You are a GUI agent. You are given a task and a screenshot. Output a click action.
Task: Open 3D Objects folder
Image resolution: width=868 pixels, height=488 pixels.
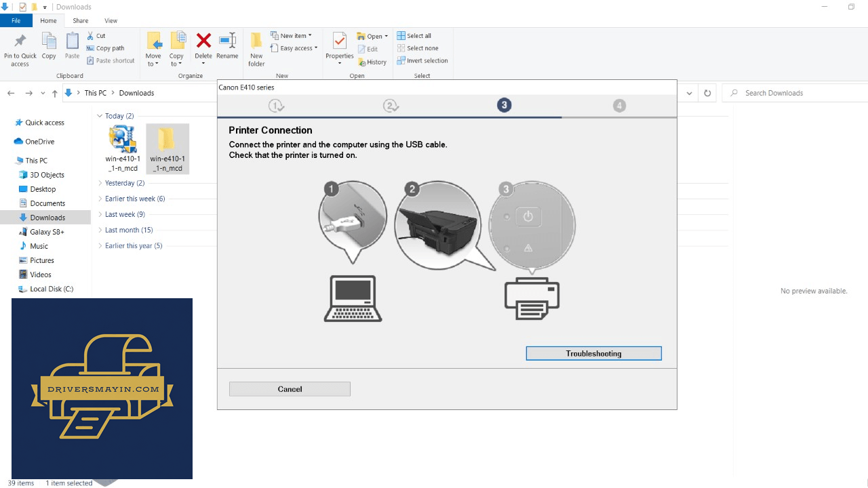(47, 175)
